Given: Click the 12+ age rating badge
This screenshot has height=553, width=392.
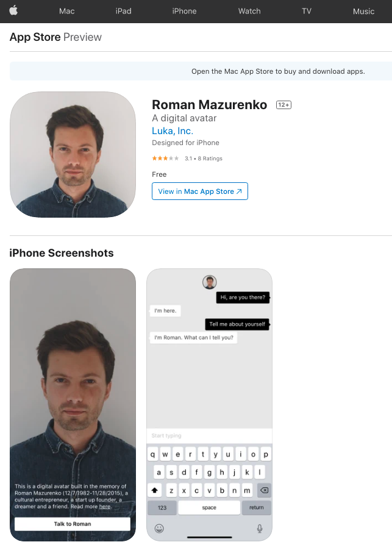Looking at the screenshot, I should 283,105.
